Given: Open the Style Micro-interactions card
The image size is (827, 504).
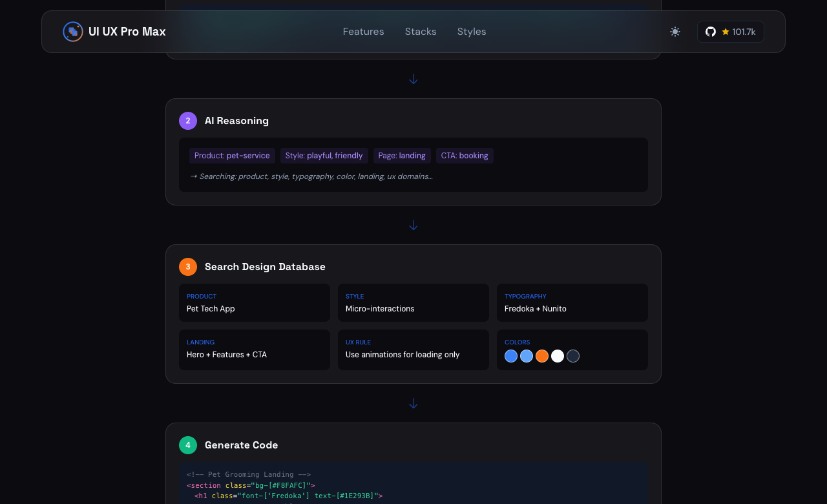Looking at the screenshot, I should 413,303.
